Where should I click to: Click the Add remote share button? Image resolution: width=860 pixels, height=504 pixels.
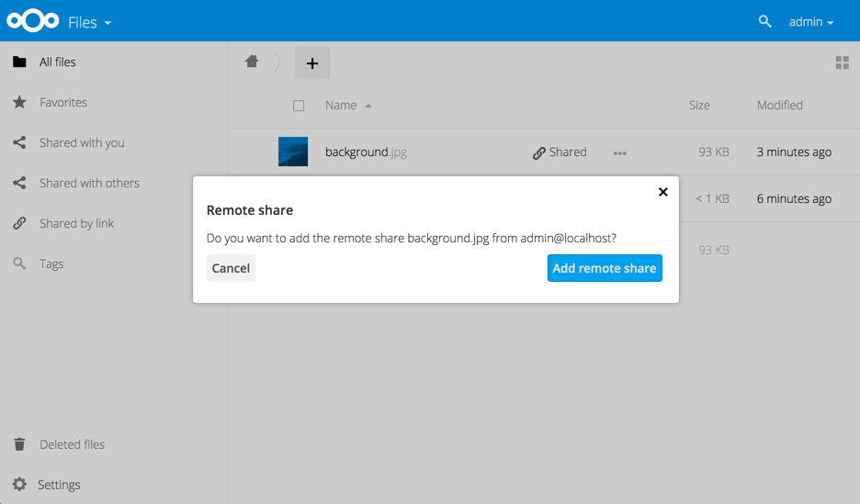coord(605,268)
